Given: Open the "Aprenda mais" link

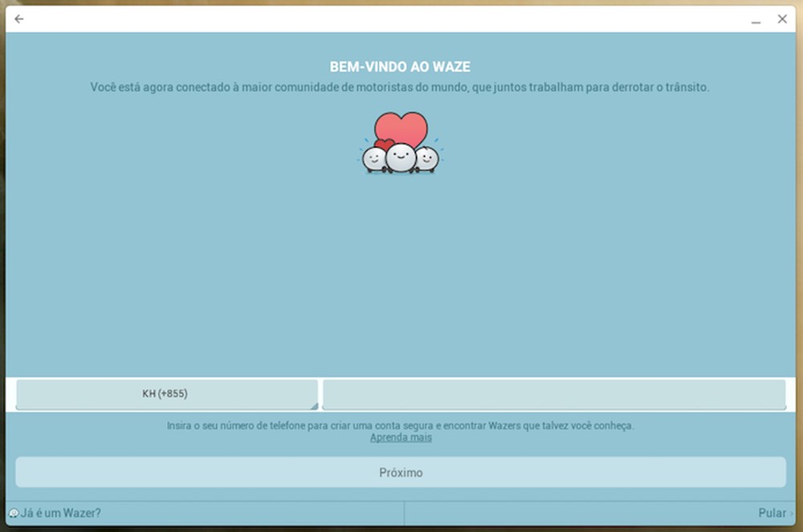Looking at the screenshot, I should tap(401, 437).
